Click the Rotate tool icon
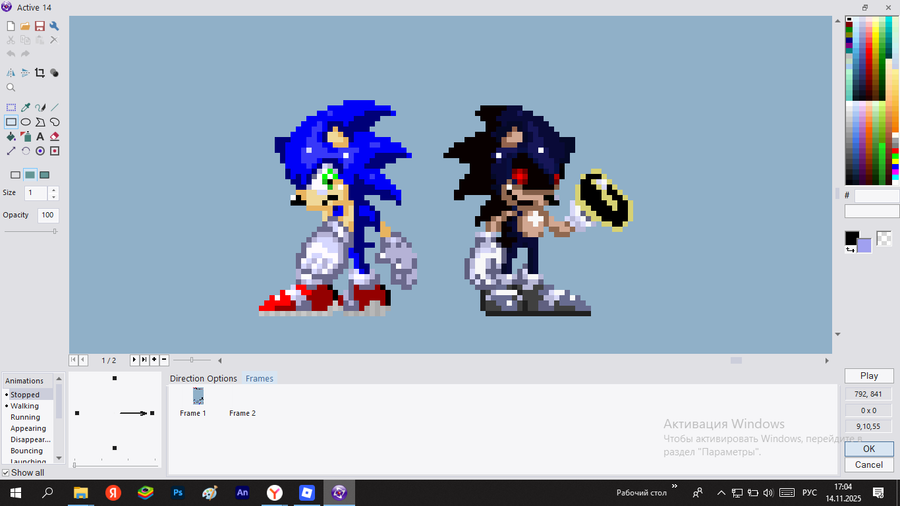The height and width of the screenshot is (506, 900). 25,151
